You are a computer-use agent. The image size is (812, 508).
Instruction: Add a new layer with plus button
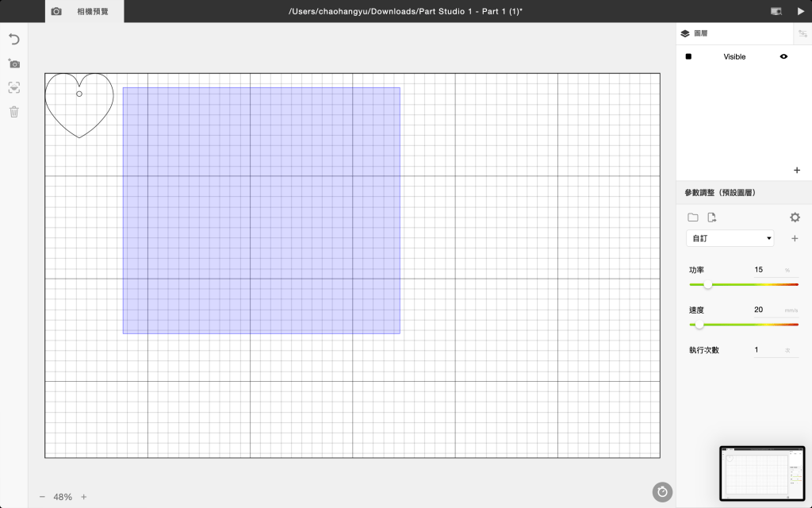(x=797, y=170)
